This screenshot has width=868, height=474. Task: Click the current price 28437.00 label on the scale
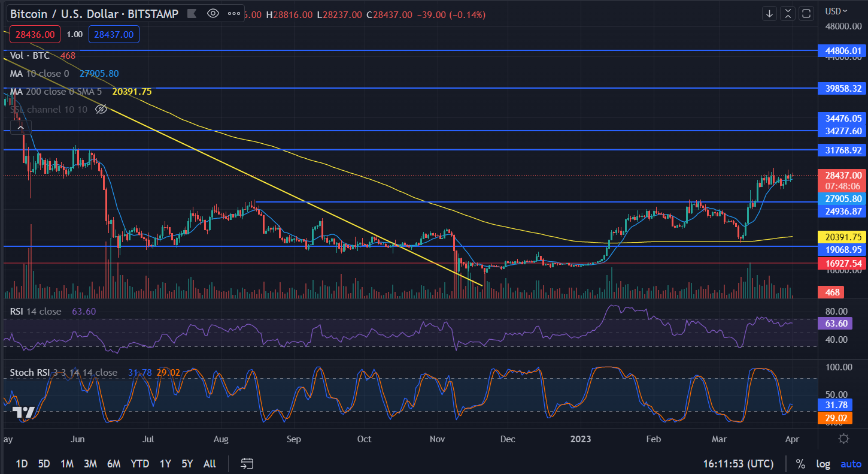[x=843, y=175]
